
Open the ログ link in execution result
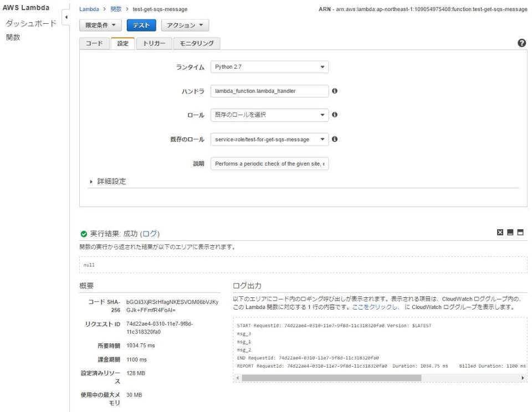click(x=150, y=234)
